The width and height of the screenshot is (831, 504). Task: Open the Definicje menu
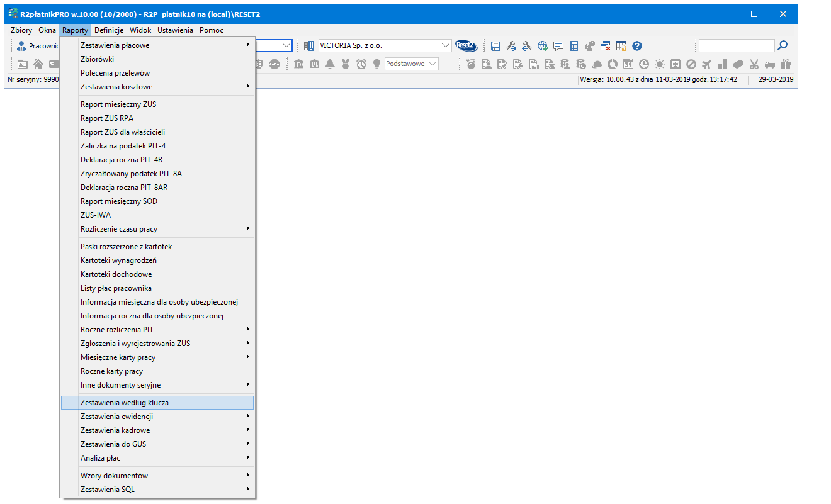tap(108, 30)
